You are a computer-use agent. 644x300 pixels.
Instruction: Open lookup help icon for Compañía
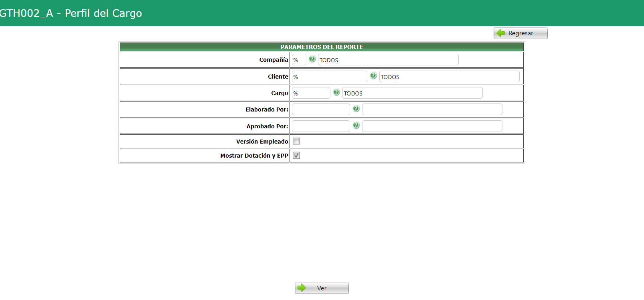point(312,59)
